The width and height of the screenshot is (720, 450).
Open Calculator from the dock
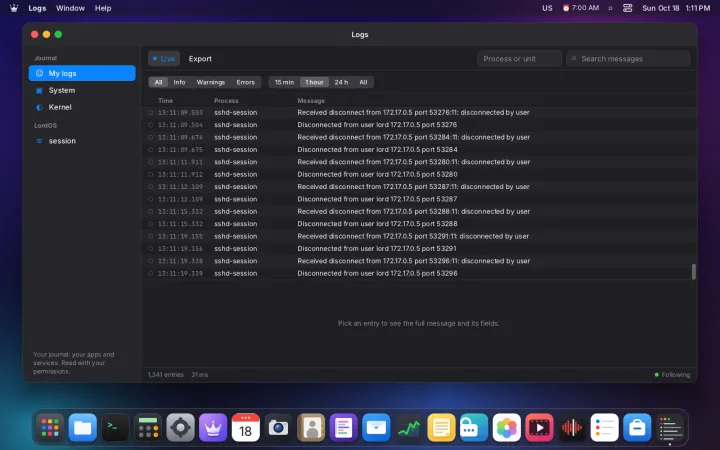pyautogui.click(x=148, y=428)
